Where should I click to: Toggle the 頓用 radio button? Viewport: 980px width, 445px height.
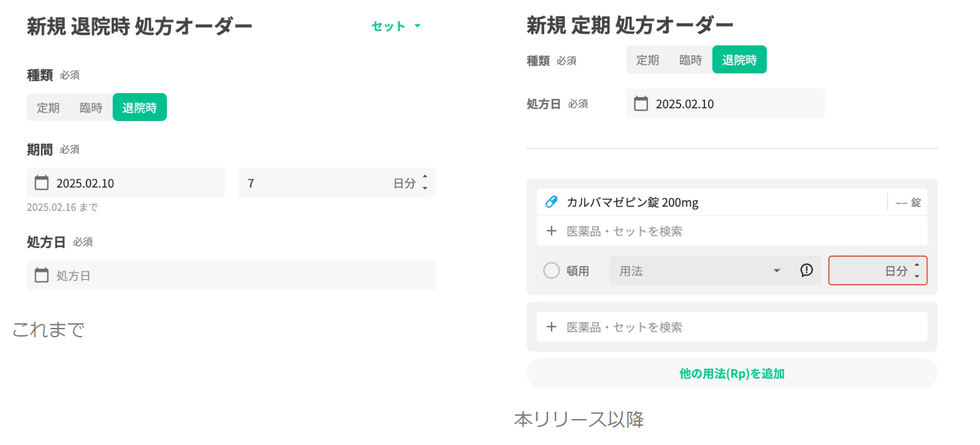tap(552, 271)
